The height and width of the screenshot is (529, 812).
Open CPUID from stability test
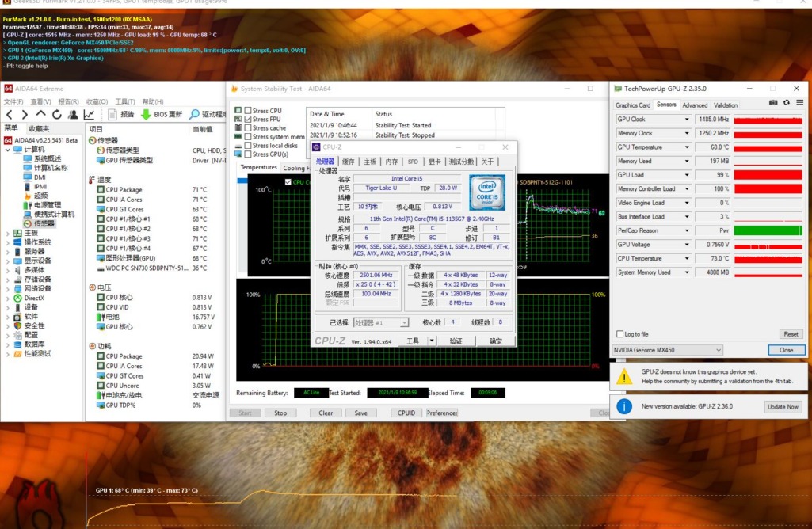406,413
